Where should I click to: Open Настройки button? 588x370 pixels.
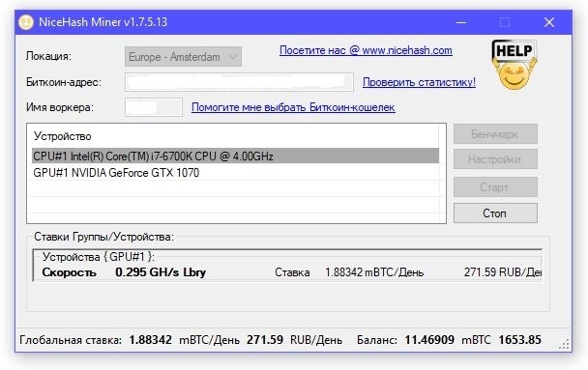[x=495, y=159]
